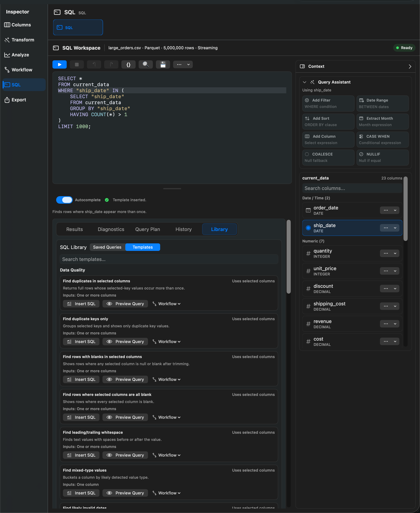420x513 pixels.
Task: Open Workflow dropdown for Find rows with blanks
Action: [x=167, y=379]
